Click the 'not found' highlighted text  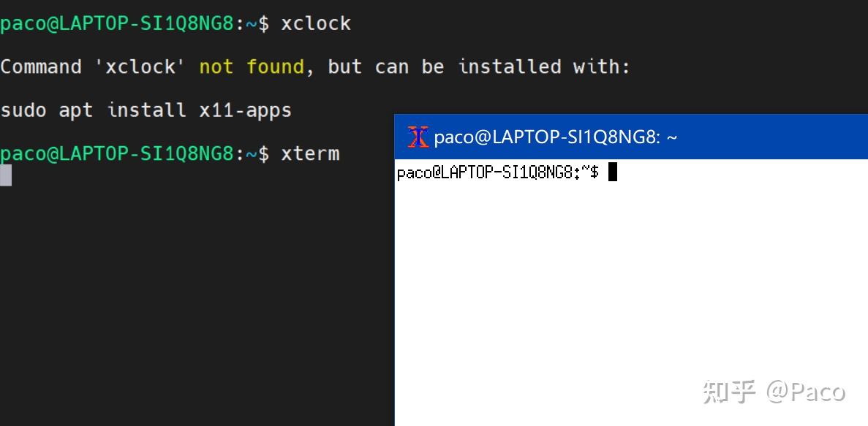(250, 66)
